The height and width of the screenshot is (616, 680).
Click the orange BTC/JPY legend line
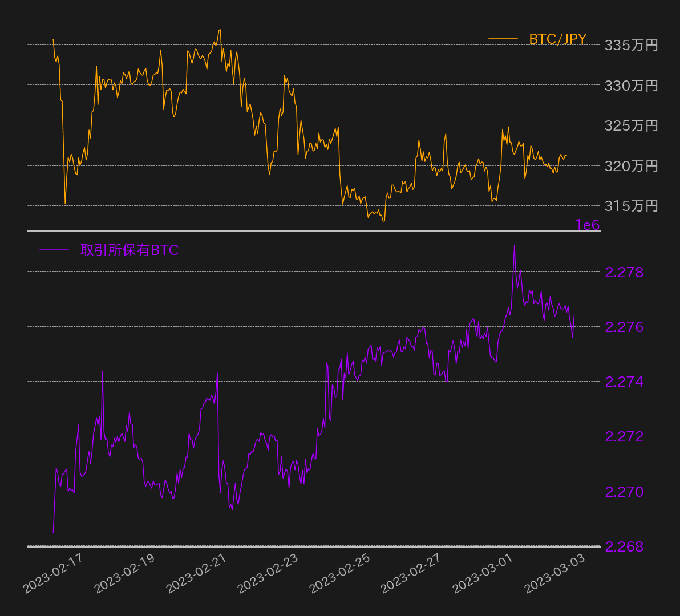pos(503,39)
